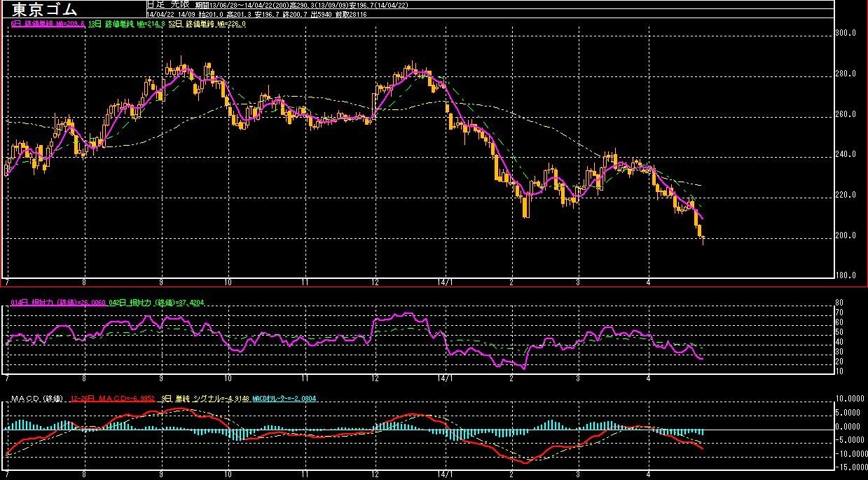The image size is (868, 480).
Task: Click month label 8 under price chart
Action: tap(85, 282)
